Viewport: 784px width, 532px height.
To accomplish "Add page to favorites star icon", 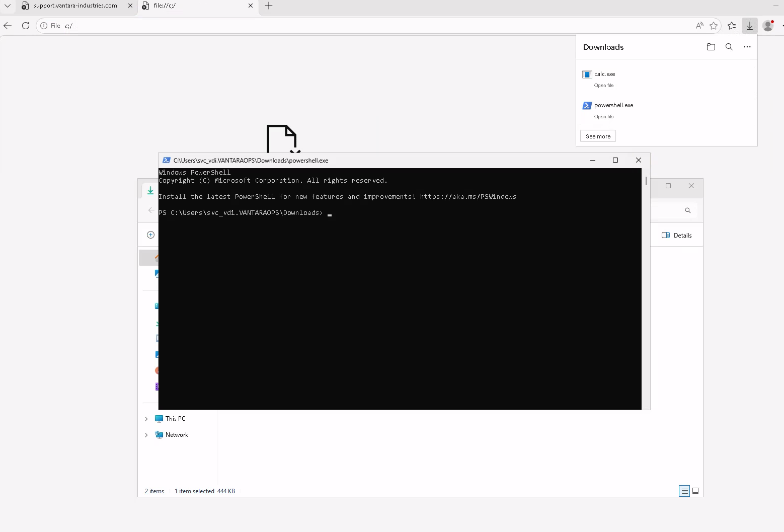I will coord(713,26).
